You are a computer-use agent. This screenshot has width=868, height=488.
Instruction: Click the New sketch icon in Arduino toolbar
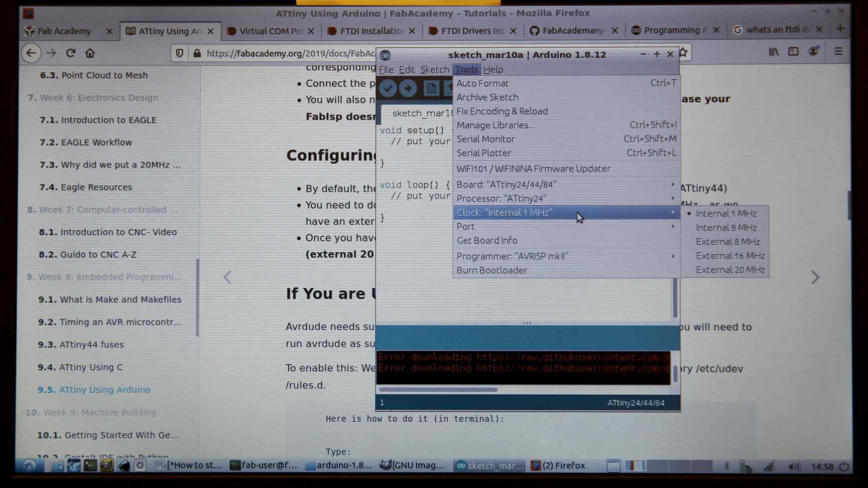[431, 89]
